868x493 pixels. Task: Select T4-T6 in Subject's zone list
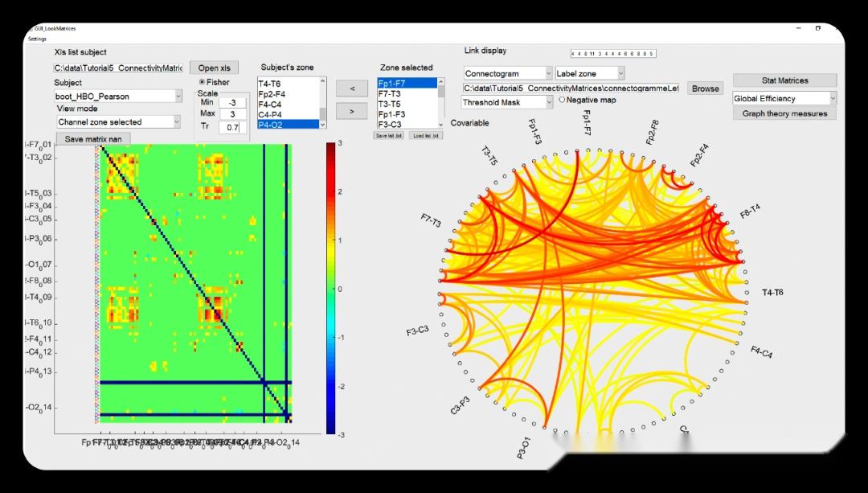point(288,84)
